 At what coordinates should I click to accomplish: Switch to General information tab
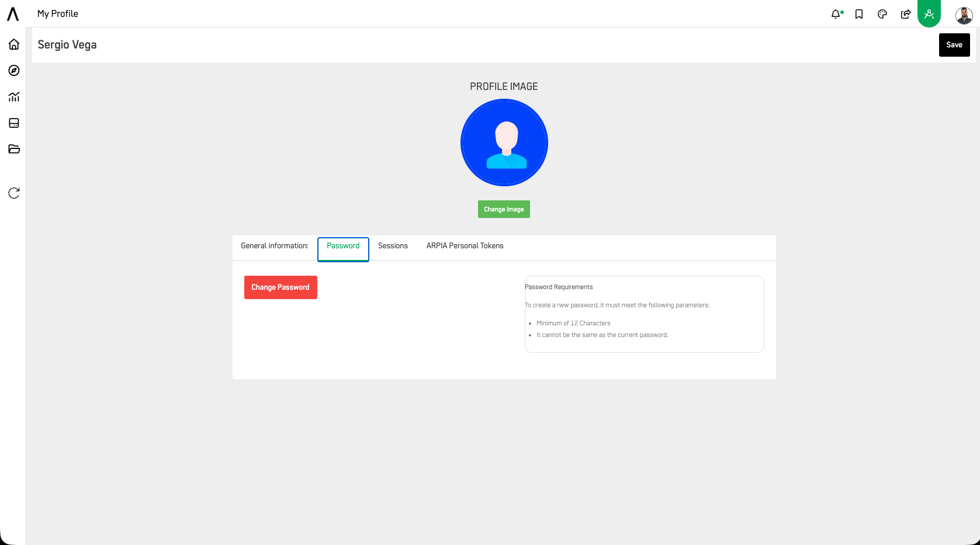click(x=275, y=246)
